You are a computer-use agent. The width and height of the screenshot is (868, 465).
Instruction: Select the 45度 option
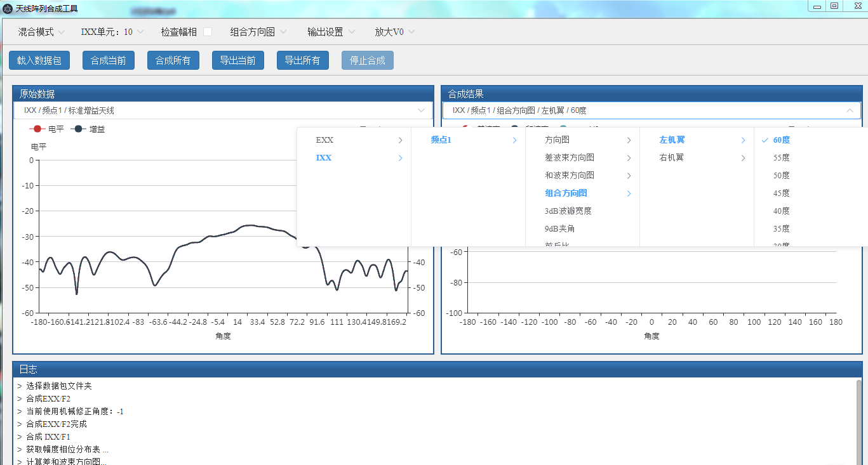[811, 193]
